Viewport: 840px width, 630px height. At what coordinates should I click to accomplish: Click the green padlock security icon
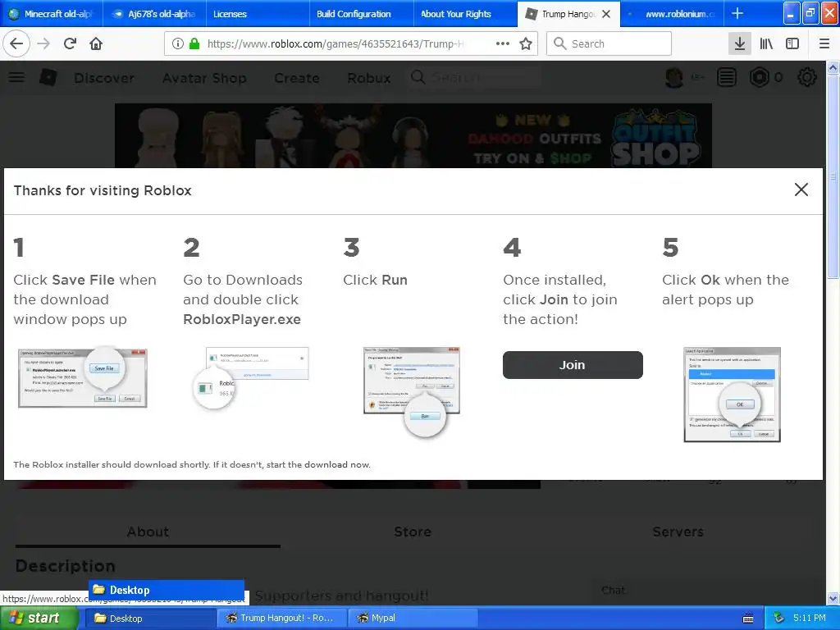pos(194,43)
